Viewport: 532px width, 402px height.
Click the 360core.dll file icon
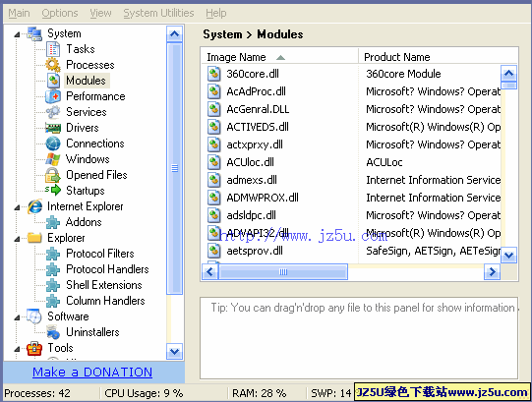click(214, 74)
